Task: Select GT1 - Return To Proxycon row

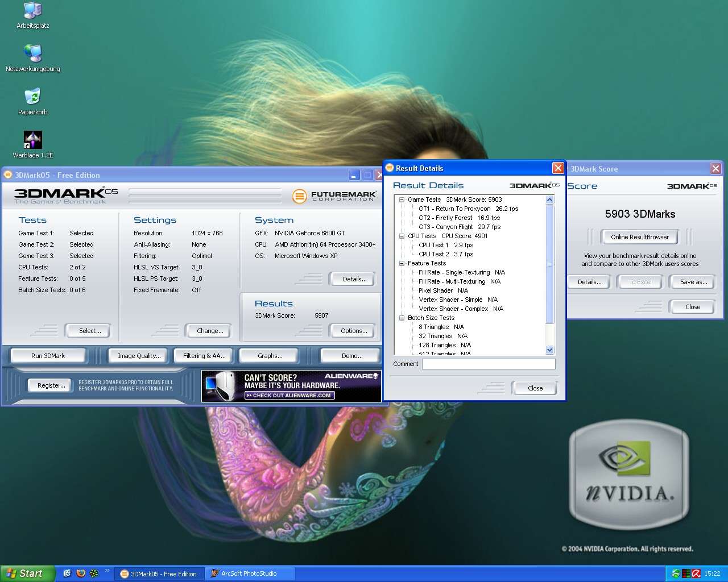Action: tap(469, 209)
